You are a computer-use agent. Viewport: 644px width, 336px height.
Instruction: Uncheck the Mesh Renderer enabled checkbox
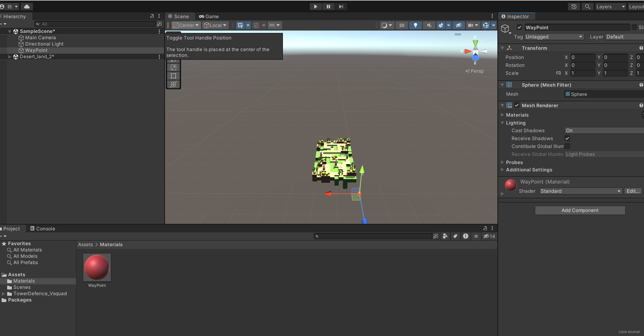[x=517, y=105]
